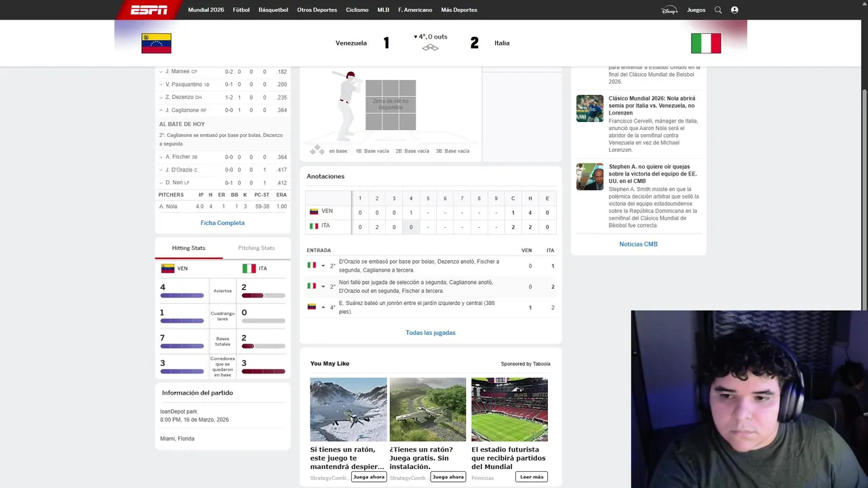The image size is (868, 488).
Task: Open the Otros Deportes menu
Action: coord(317,10)
